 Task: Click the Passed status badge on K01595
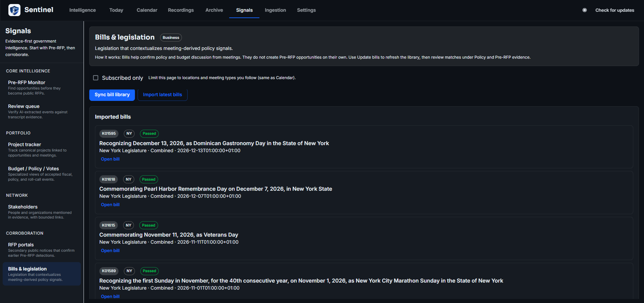(149, 133)
